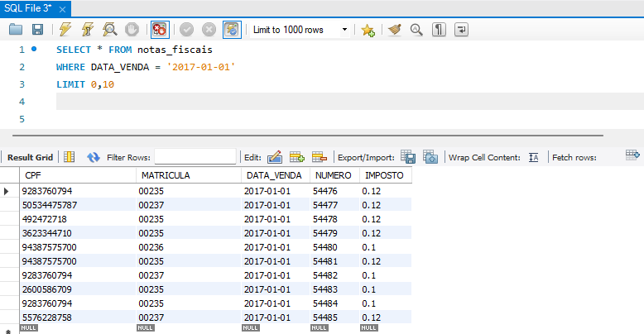The width and height of the screenshot is (644, 334).
Task: Toggle invisible characters pilcrow icon
Action: click(x=439, y=30)
